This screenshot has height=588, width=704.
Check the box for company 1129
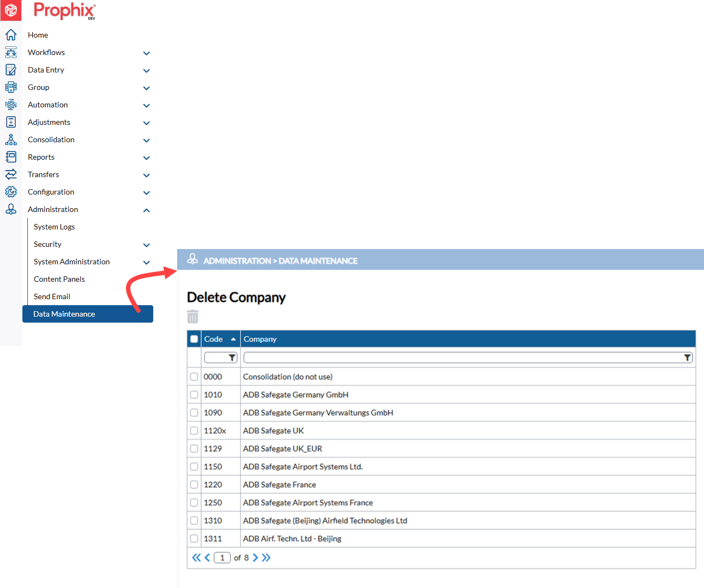[194, 448]
